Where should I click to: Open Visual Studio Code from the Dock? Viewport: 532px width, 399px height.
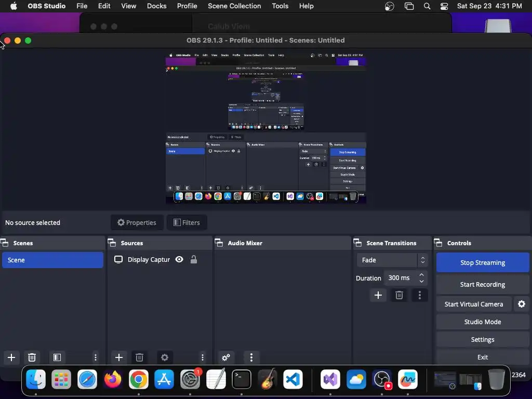point(293,379)
